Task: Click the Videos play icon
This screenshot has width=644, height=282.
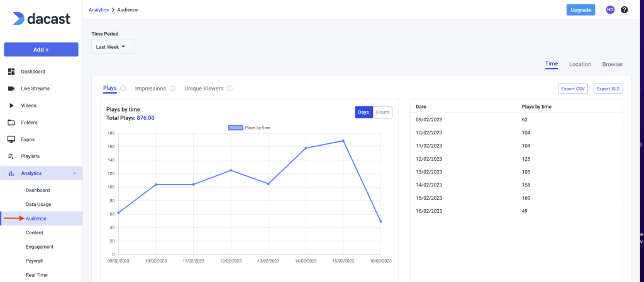Action: tap(11, 106)
